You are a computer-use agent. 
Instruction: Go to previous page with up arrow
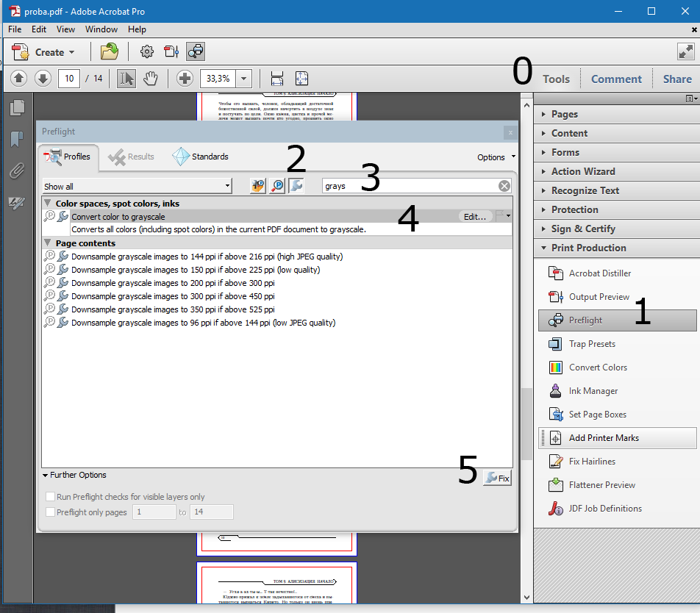click(x=19, y=78)
